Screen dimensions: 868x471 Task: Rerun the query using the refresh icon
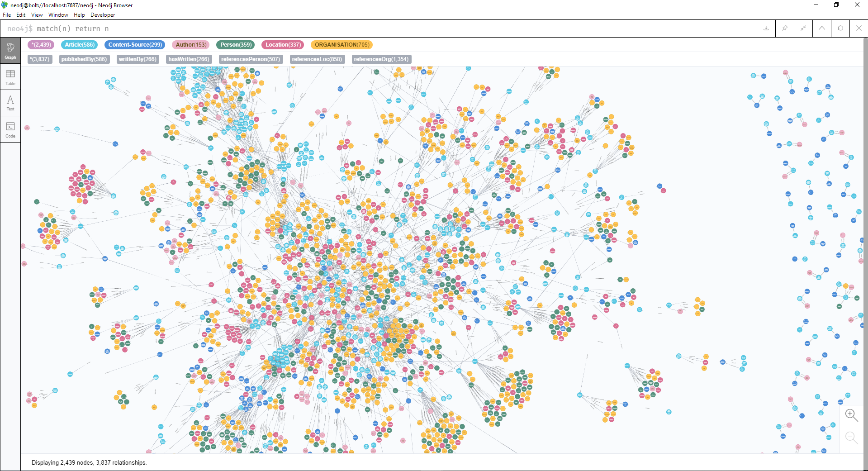(840, 28)
